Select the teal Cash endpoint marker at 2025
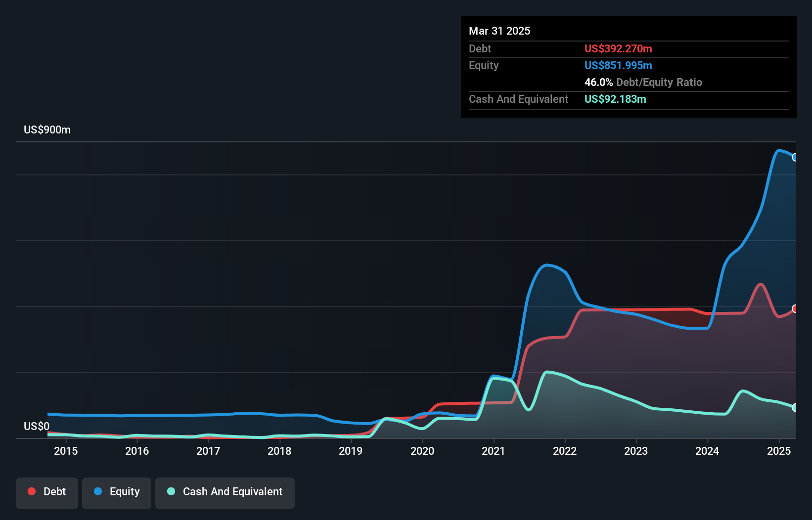812x520 pixels. (x=795, y=407)
